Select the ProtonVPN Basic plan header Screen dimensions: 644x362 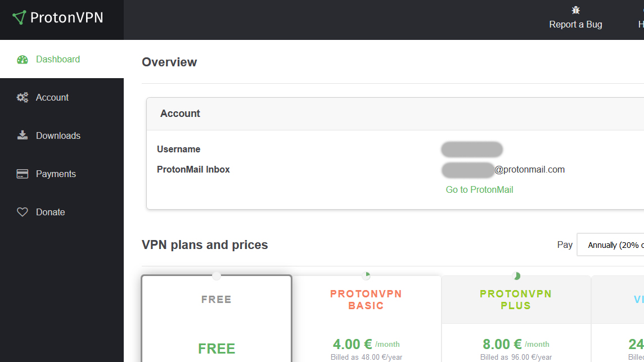pos(366,300)
